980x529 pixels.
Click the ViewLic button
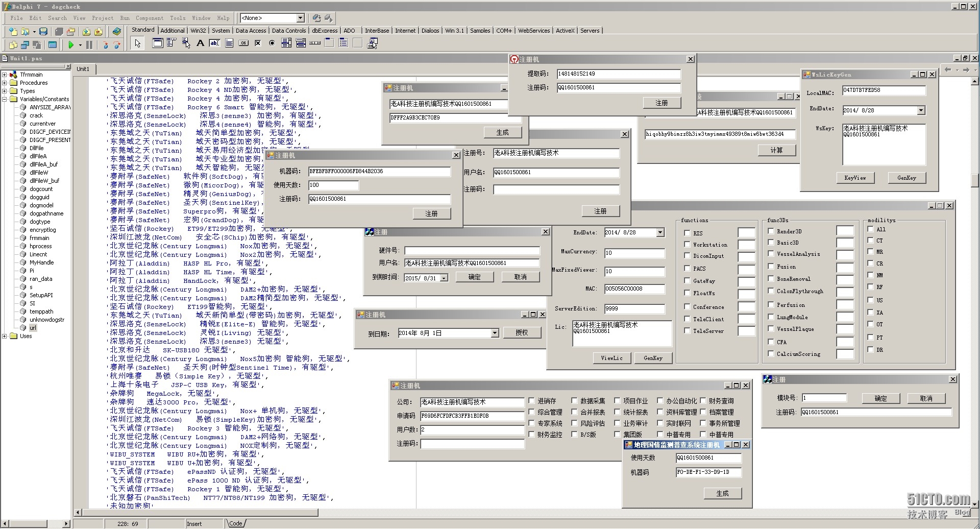611,358
